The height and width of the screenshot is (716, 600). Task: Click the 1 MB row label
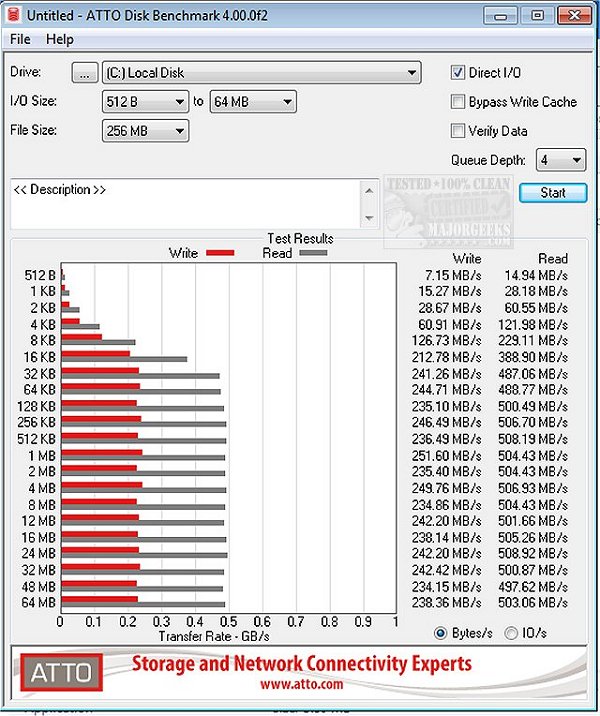pyautogui.click(x=42, y=456)
